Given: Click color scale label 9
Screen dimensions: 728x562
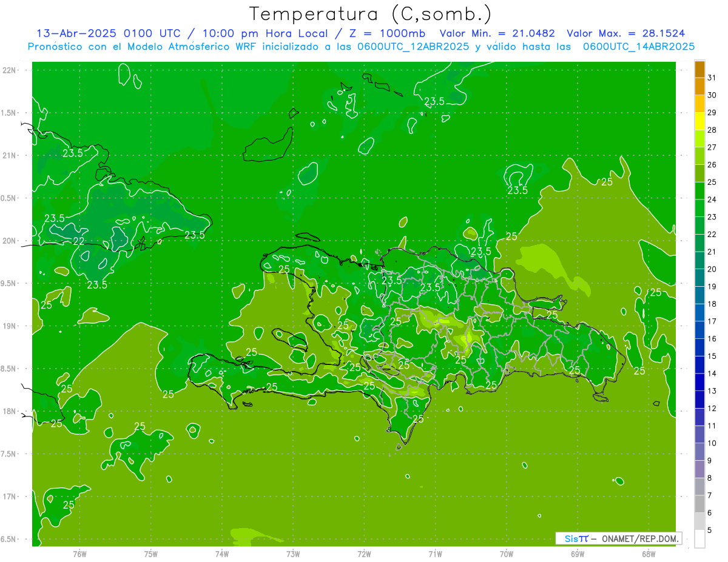Looking at the screenshot, I should pos(710,461).
